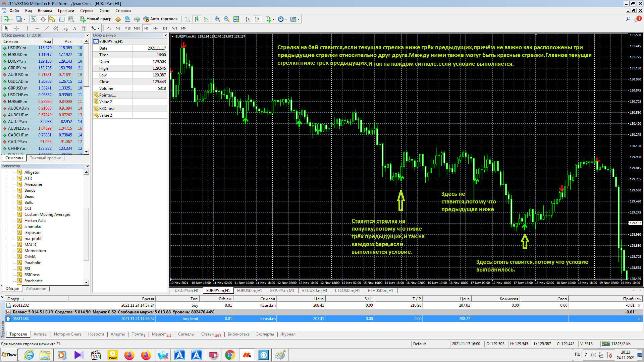This screenshot has height=362, width=644.
Task: Open the tile windows layout icon
Action: pyautogui.click(x=236, y=19)
